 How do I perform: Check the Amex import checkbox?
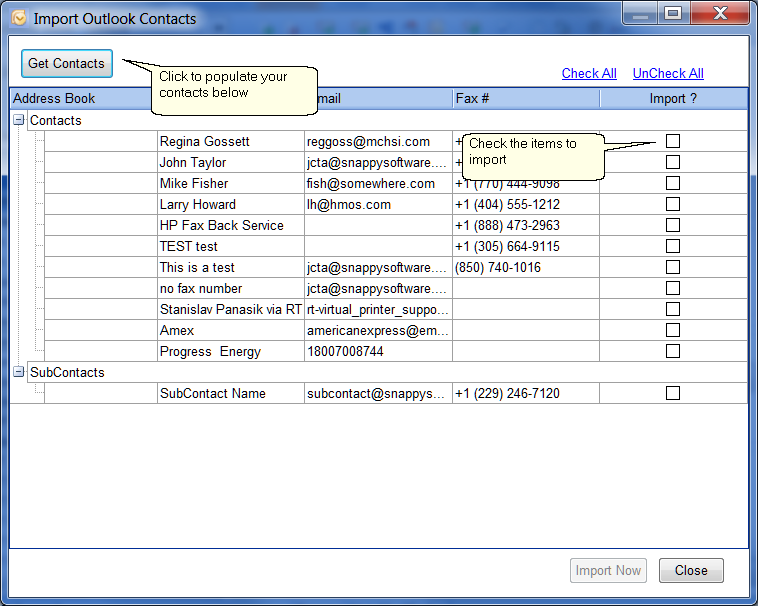tap(673, 330)
